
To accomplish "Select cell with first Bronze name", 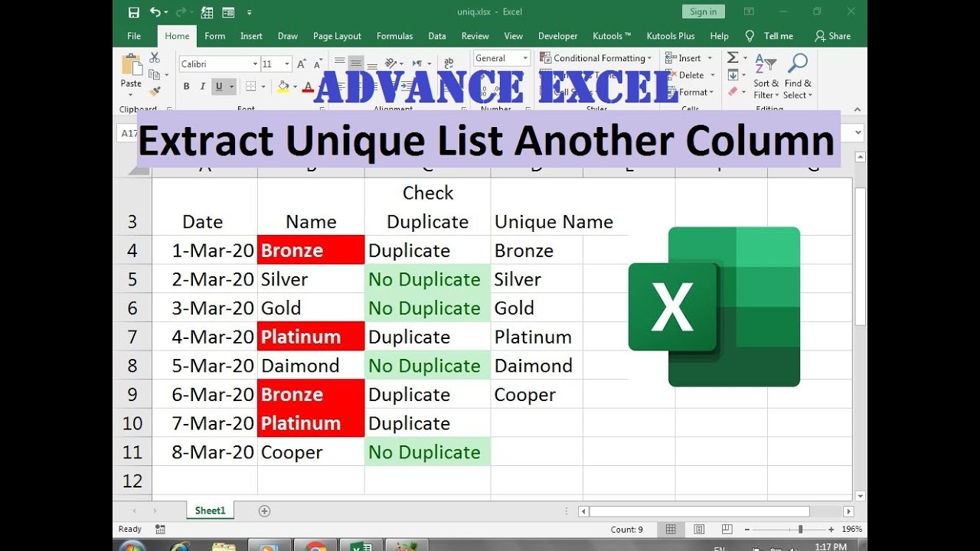I will pyautogui.click(x=311, y=250).
